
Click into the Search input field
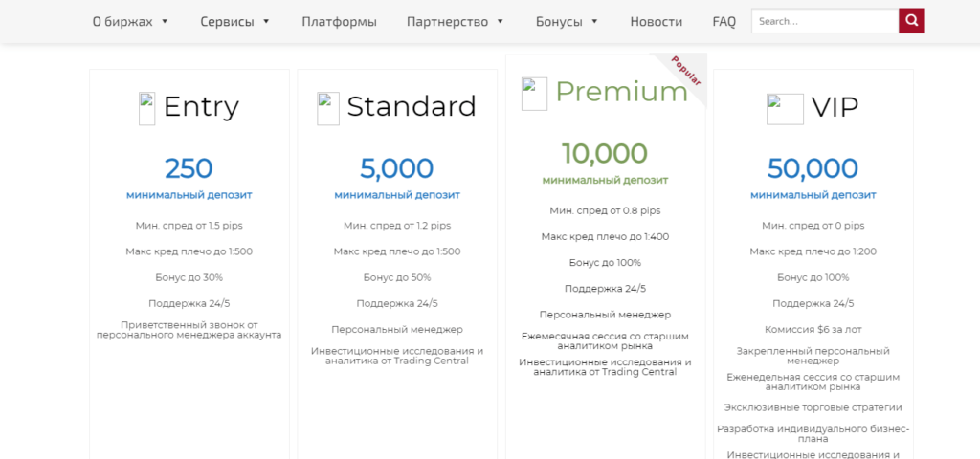click(824, 21)
